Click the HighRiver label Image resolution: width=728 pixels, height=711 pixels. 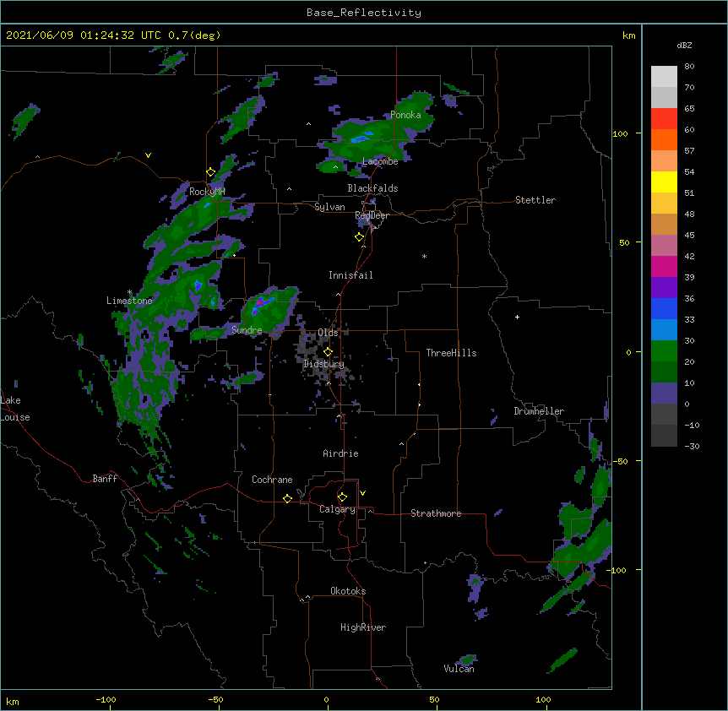[363, 627]
